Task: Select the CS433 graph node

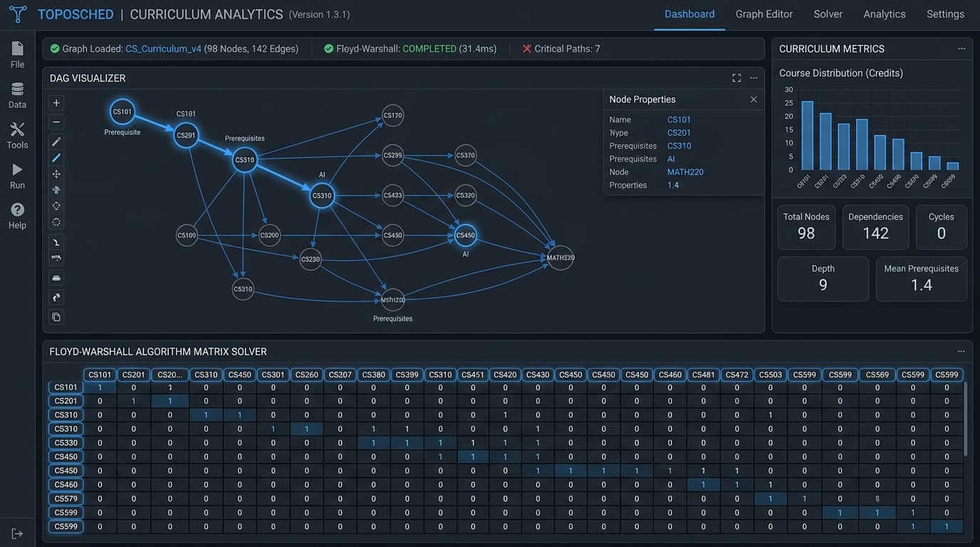Action: coord(393,195)
